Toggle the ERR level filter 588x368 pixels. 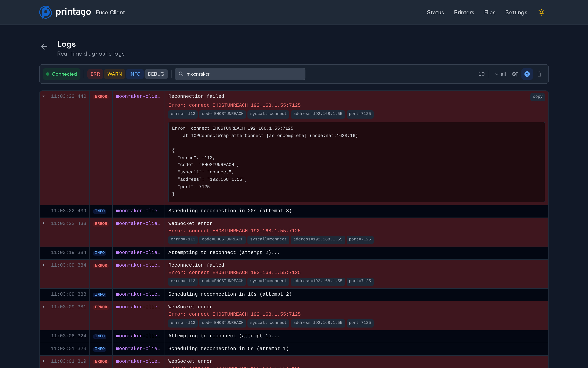pos(95,74)
